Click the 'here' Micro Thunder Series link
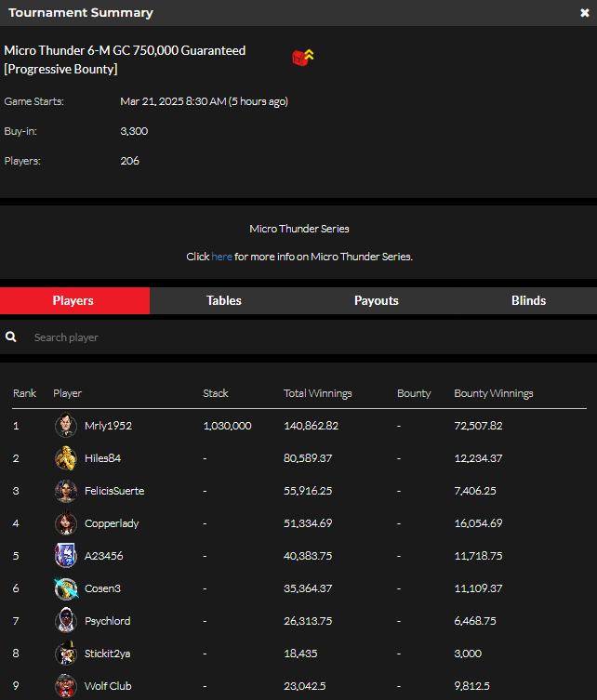The image size is (597, 700). (x=221, y=257)
